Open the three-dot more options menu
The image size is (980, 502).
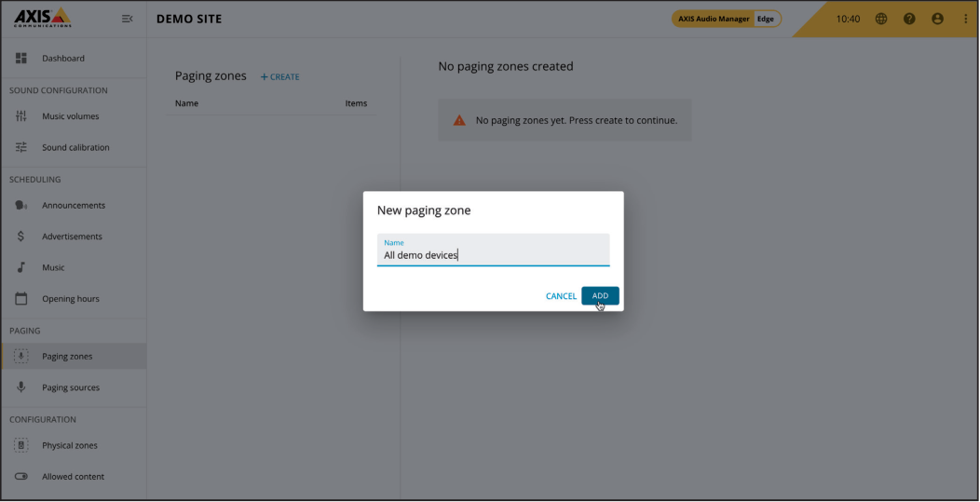pyautogui.click(x=966, y=19)
